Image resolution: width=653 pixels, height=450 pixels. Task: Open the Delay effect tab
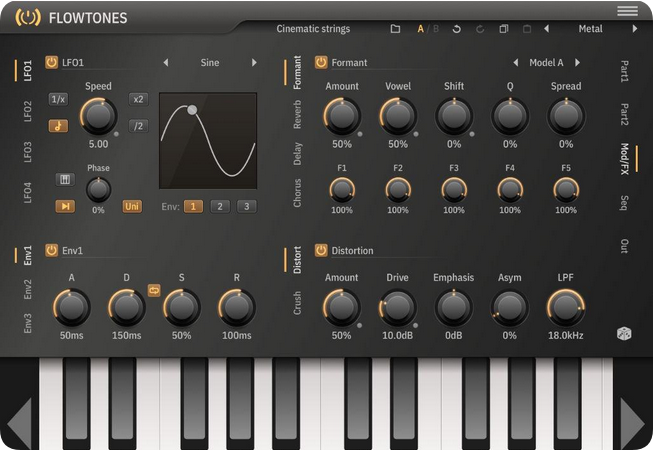pyautogui.click(x=297, y=154)
